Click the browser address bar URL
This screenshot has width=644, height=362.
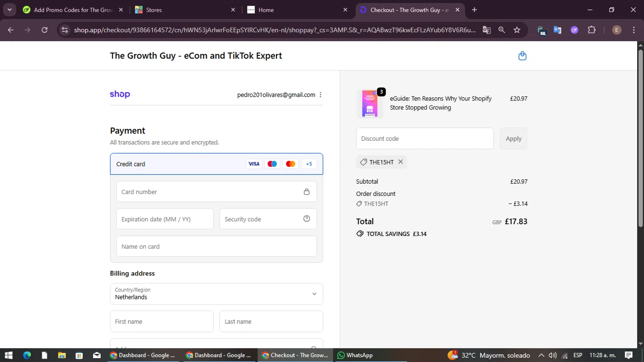(x=275, y=30)
